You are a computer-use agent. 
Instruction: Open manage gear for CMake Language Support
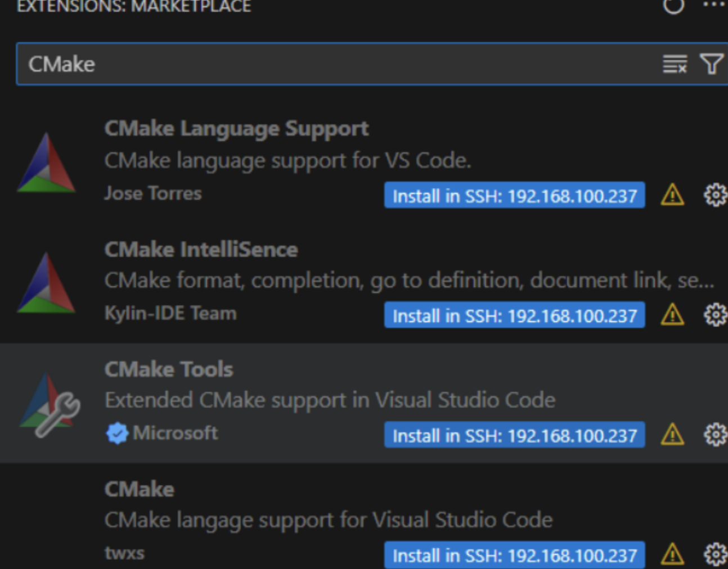coord(715,195)
